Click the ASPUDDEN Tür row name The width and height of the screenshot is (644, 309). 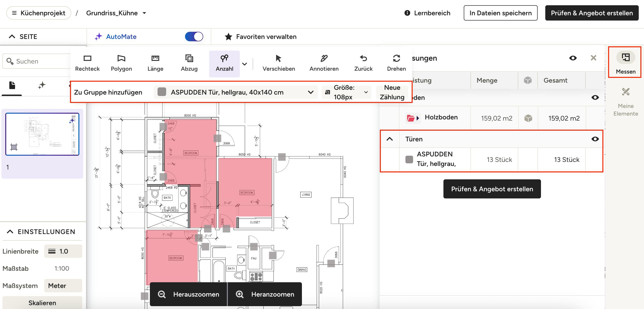pos(436,159)
